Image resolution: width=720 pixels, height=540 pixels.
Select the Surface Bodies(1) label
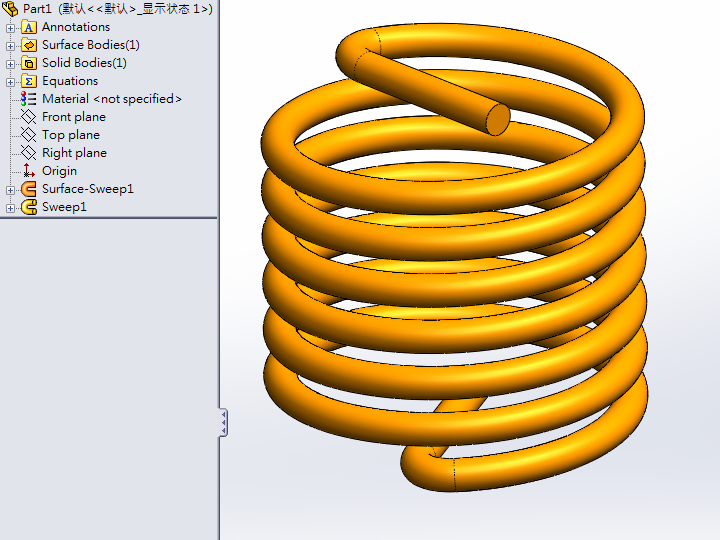(x=90, y=45)
